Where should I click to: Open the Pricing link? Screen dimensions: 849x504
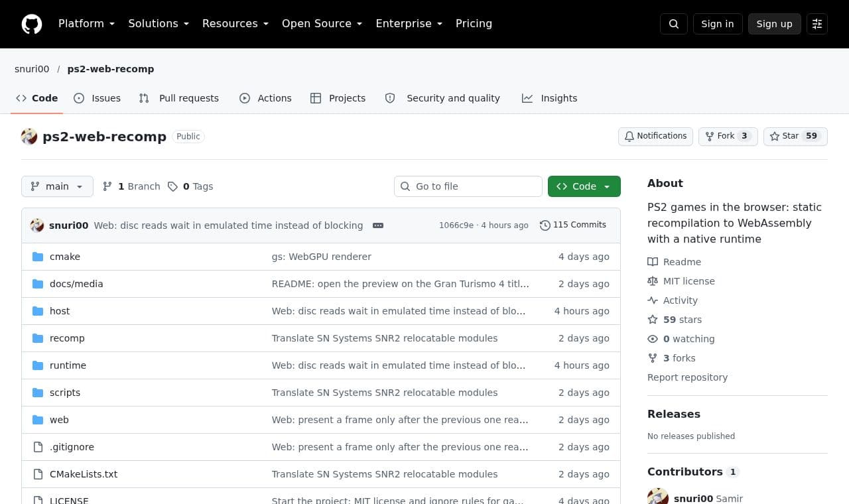coord(474,24)
